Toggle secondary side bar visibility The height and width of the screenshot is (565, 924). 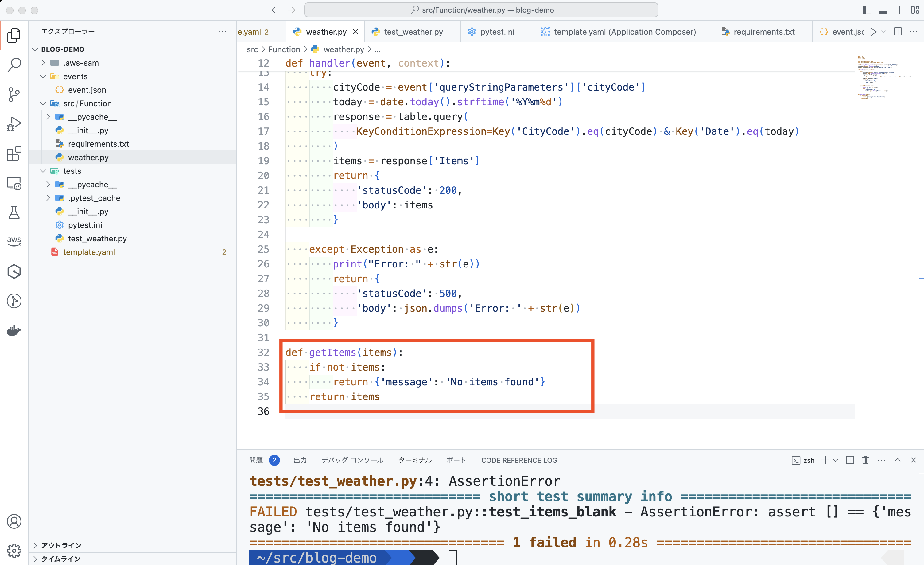click(x=899, y=10)
